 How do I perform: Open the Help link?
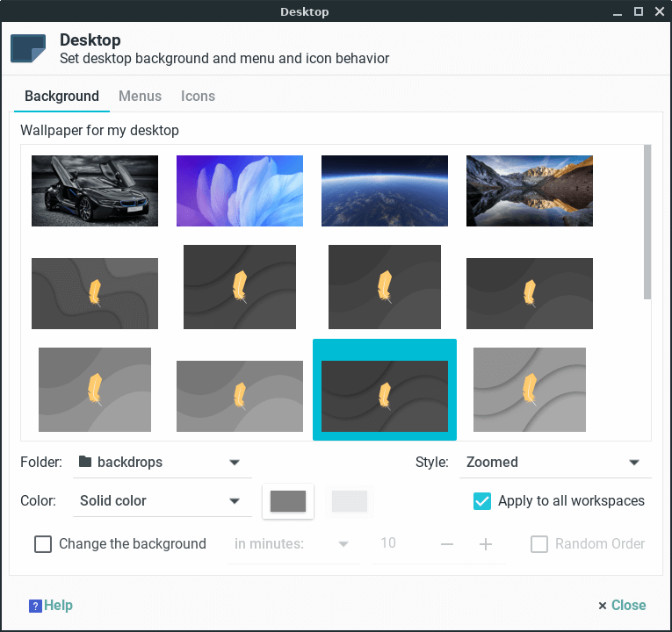[x=58, y=606]
